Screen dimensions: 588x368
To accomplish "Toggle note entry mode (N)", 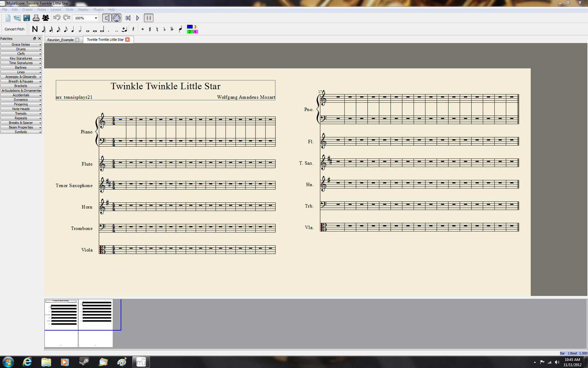I will [x=35, y=29].
